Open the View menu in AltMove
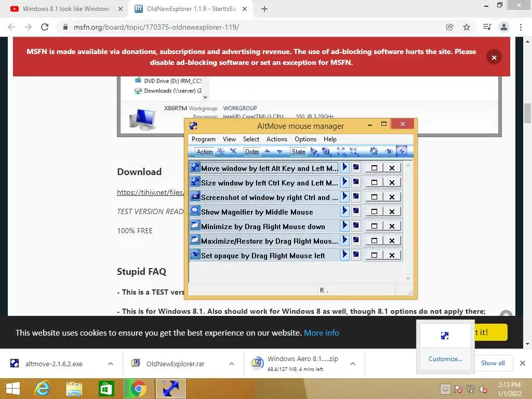 tap(229, 139)
